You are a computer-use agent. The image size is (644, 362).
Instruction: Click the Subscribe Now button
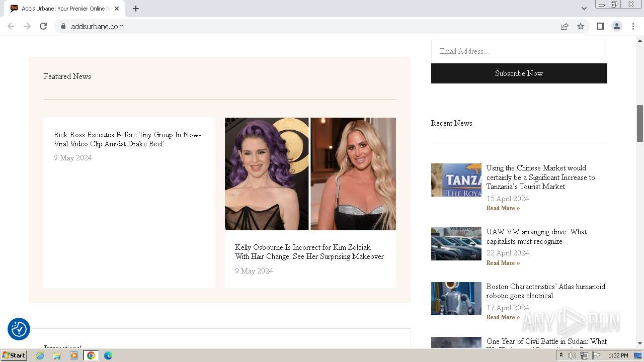(519, 73)
